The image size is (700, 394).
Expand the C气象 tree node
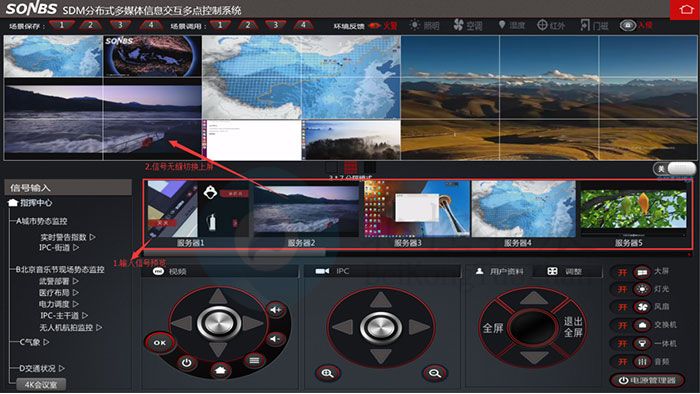(x=46, y=342)
